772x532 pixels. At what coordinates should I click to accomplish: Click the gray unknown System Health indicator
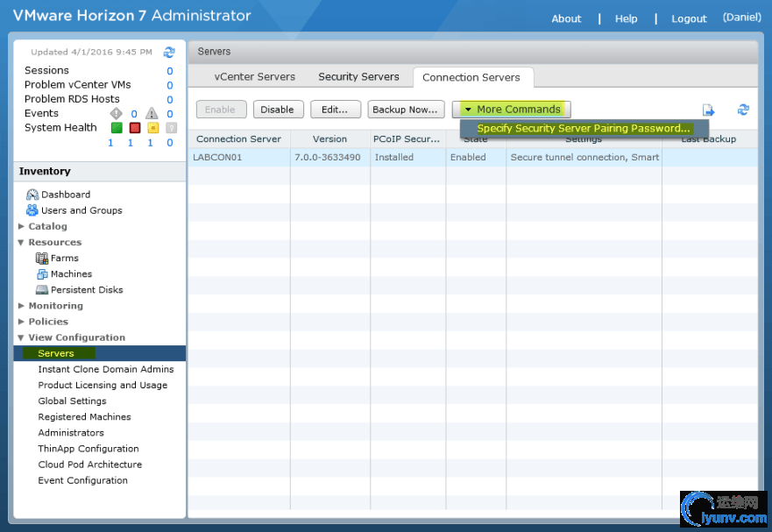point(171,128)
